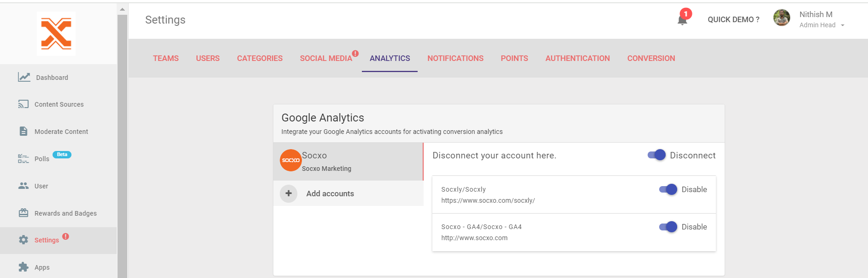The width and height of the screenshot is (868, 278).
Task: Toggle the Socxly/Socxly Disable switch
Action: coord(668,189)
